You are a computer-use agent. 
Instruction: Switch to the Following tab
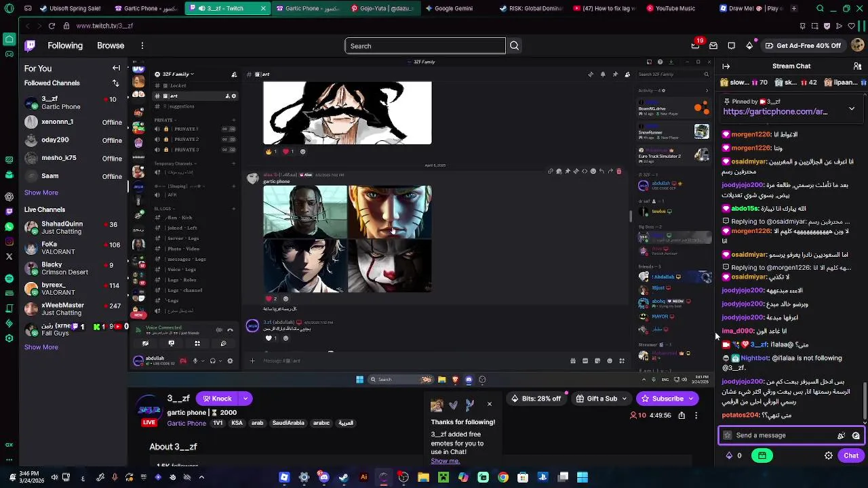click(x=65, y=45)
